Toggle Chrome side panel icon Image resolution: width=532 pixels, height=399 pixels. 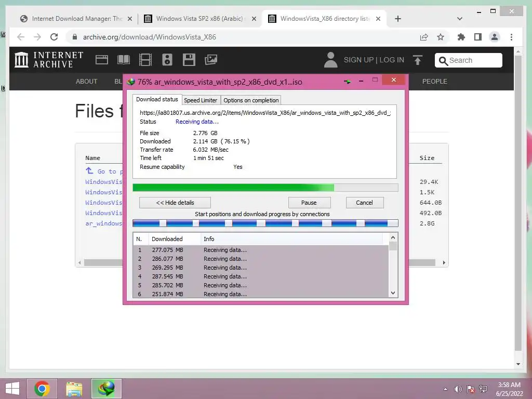click(478, 37)
